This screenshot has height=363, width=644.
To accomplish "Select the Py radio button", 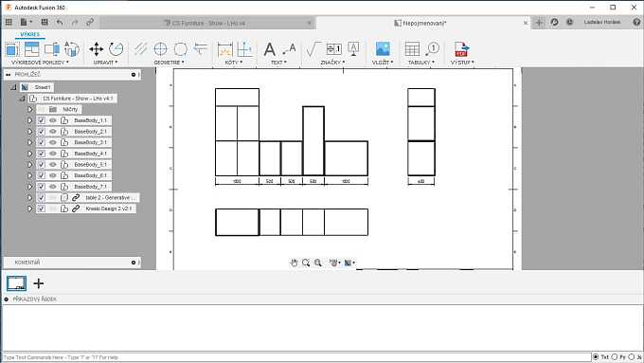I will pyautogui.click(x=615, y=356).
